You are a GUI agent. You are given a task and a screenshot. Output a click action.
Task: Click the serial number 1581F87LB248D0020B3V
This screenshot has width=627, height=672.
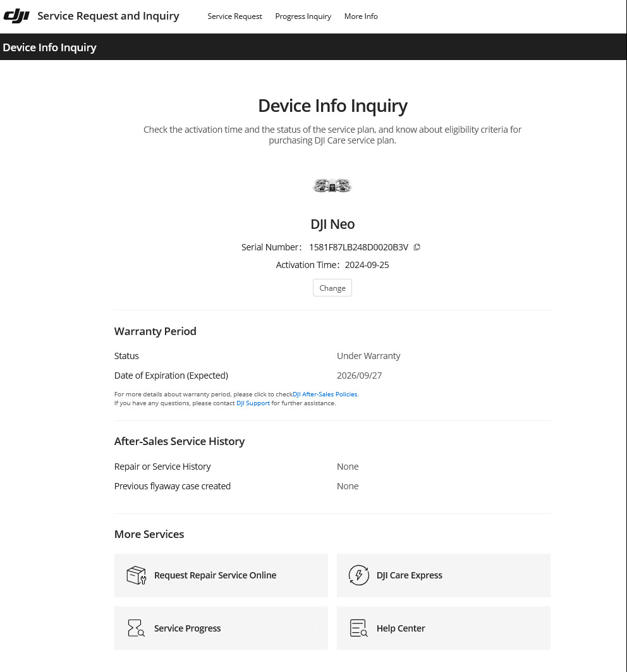pos(359,247)
